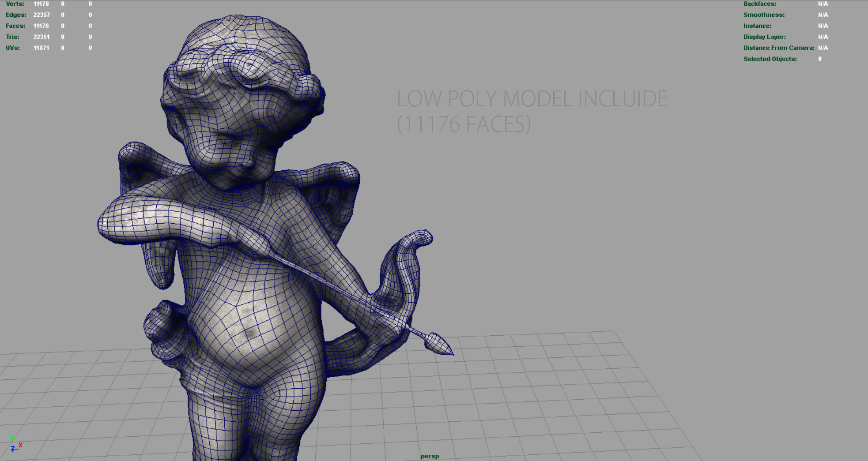The width and height of the screenshot is (868, 461).
Task: Click the 'Smoothness:' label
Action: click(x=764, y=15)
